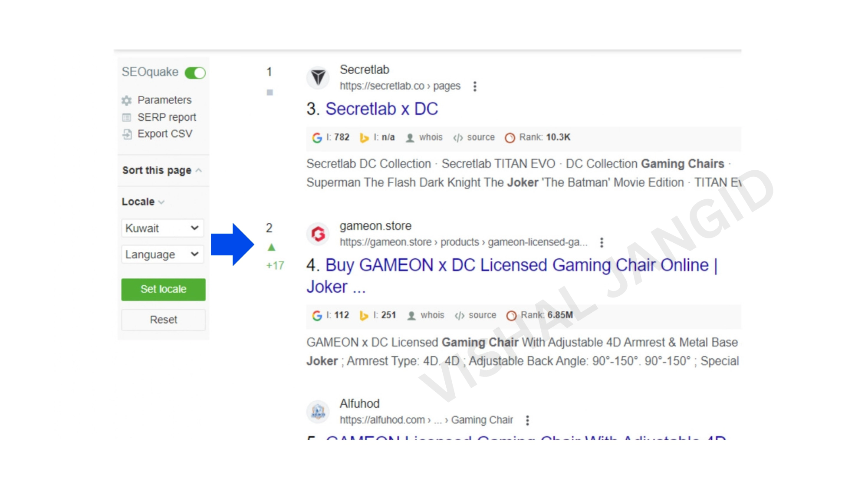Click the Set locale button
This screenshot has height=489, width=868.
(163, 289)
